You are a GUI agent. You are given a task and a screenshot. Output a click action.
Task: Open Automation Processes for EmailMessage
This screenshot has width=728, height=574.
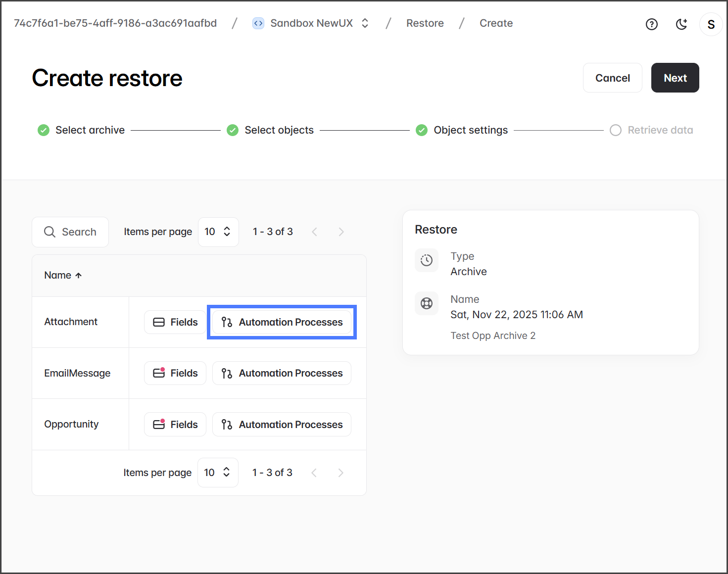(x=282, y=373)
